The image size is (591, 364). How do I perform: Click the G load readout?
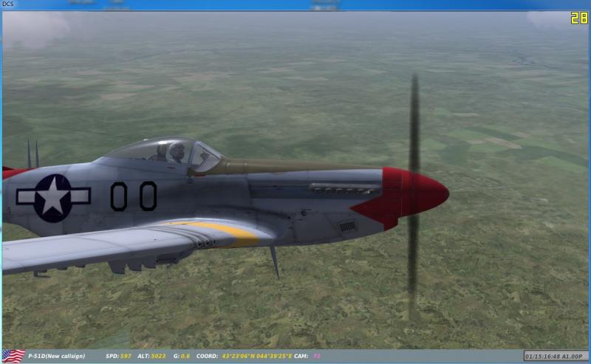[x=182, y=356]
